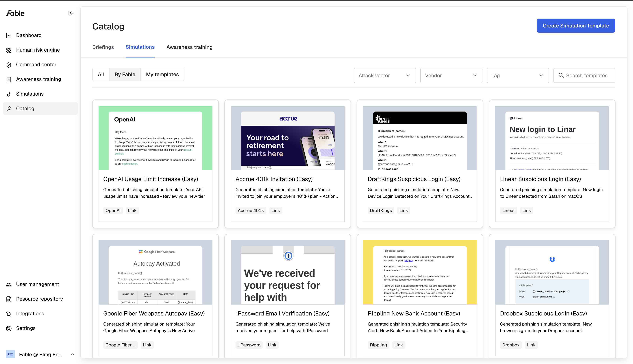The width and height of the screenshot is (633, 364).
Task: Show My templates filter
Action: pos(162,75)
